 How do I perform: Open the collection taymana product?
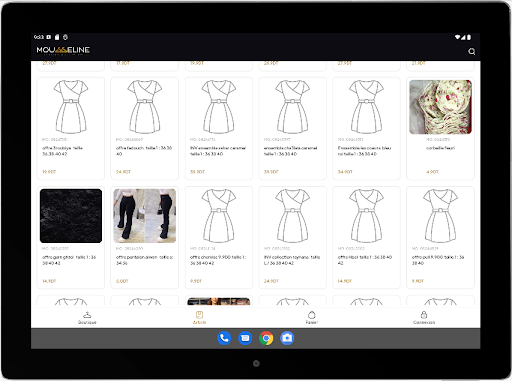293,237
